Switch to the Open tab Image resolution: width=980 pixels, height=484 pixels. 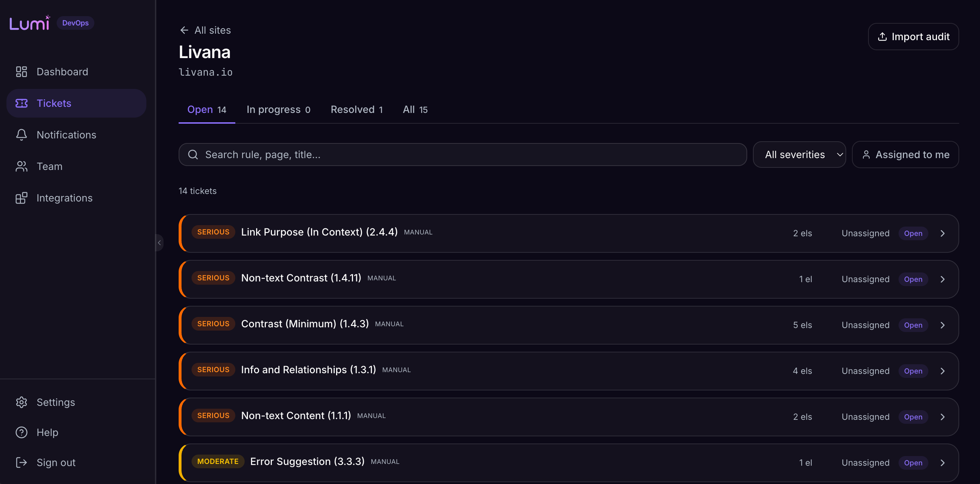click(x=207, y=109)
